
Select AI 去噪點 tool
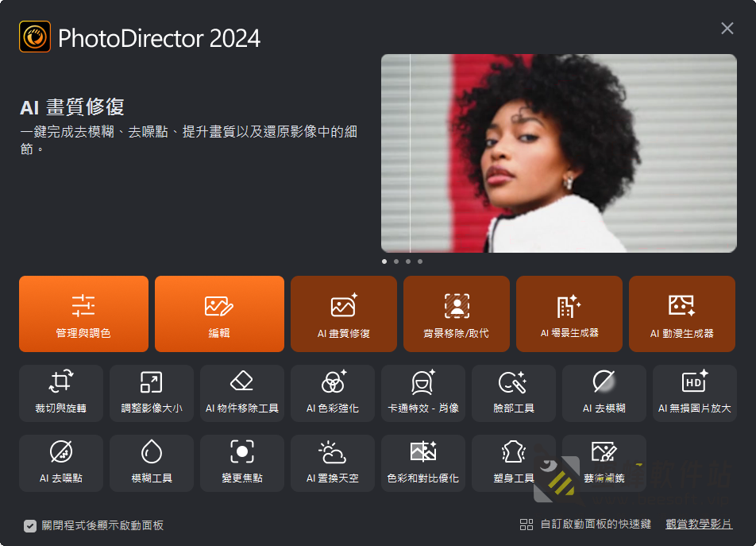click(x=61, y=463)
